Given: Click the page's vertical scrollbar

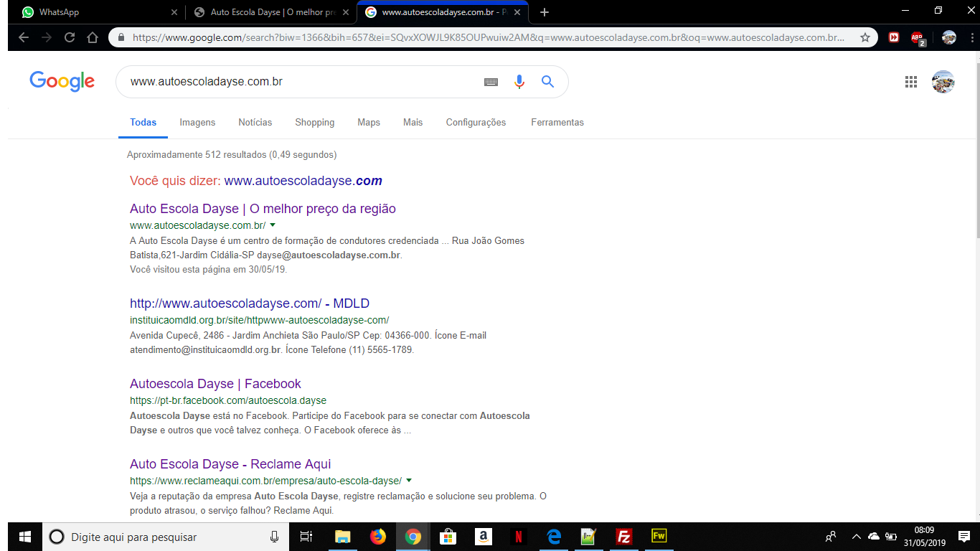Looking at the screenshot, I should coord(975,287).
